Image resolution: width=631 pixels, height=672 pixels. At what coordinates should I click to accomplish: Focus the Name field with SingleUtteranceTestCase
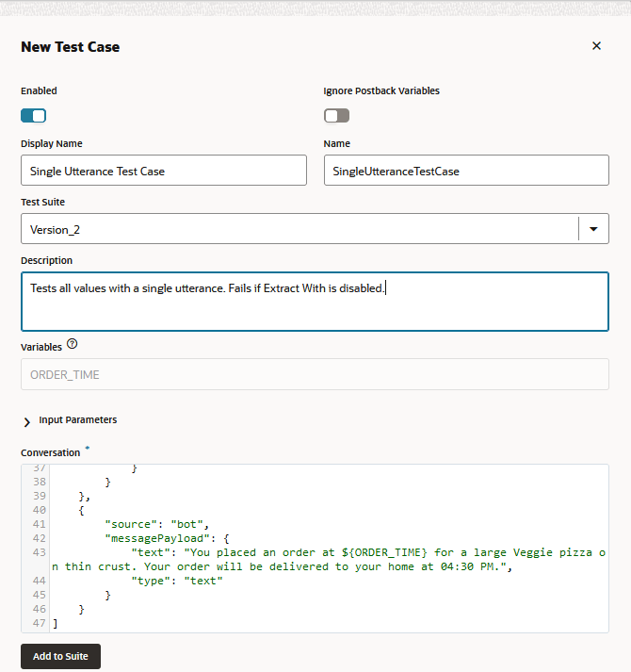coord(466,171)
